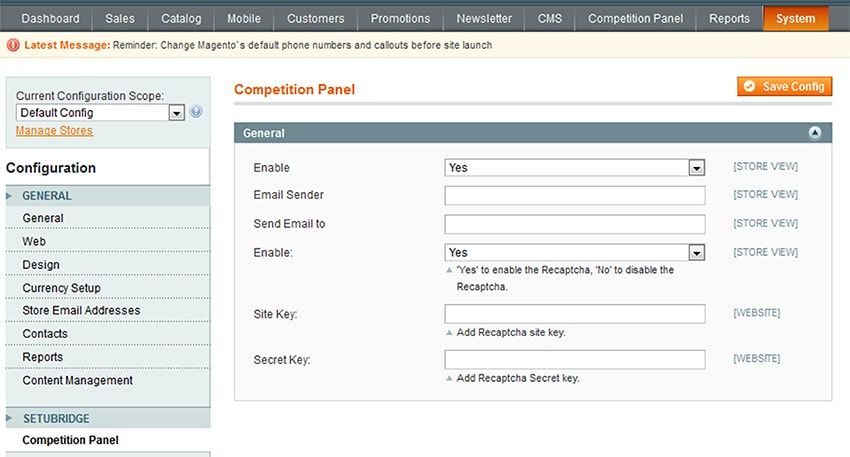Expand the SETUBRIDGE sidebar group
Screen dimensions: 850x457
point(55,418)
